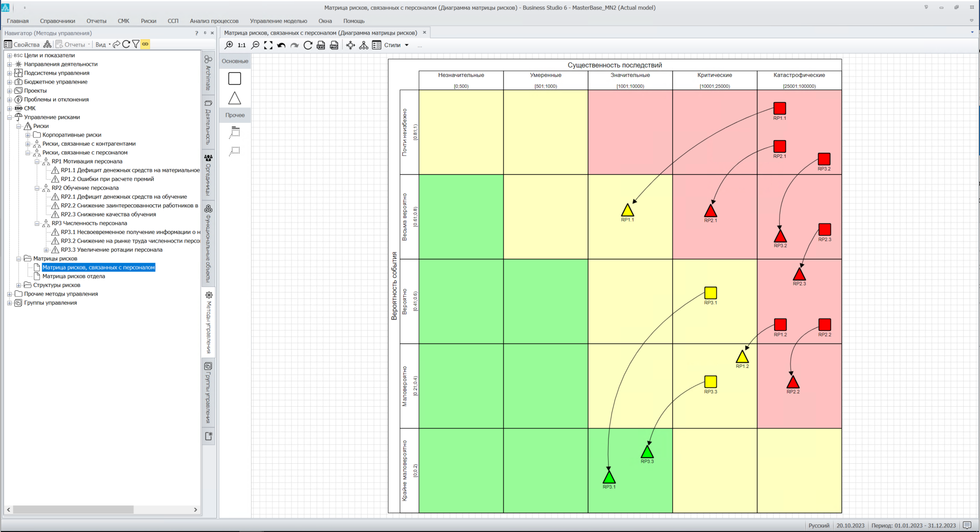Screen dimensions: 980x532
Task: Expand the Корпоративные риски folder
Action: (28, 135)
